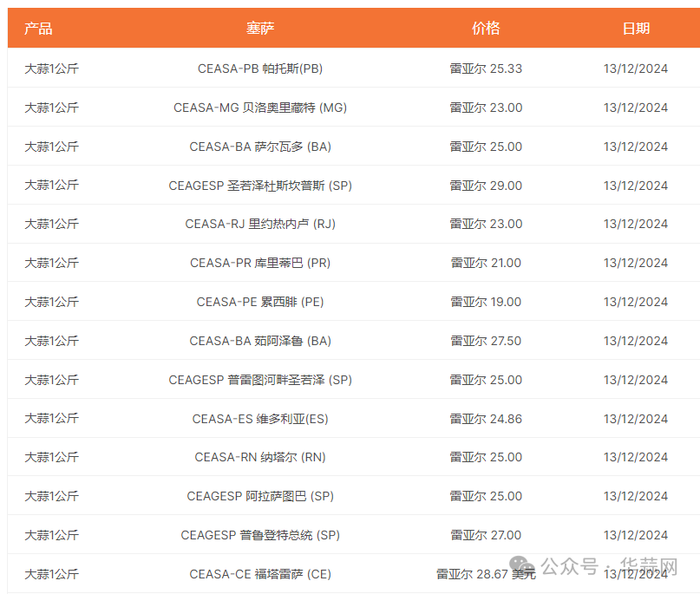
Task: Select CEASA-ES 维多利亚(ES) cell
Action: (x=260, y=419)
